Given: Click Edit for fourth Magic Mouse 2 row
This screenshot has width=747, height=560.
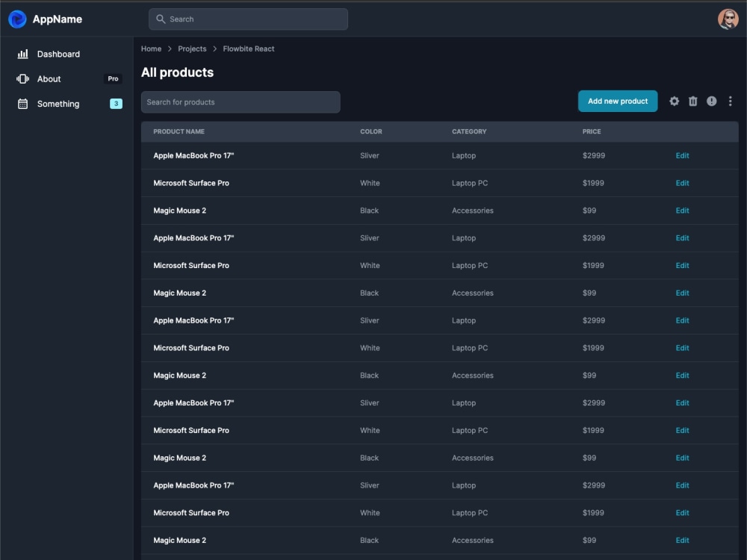Looking at the screenshot, I should click(682, 458).
